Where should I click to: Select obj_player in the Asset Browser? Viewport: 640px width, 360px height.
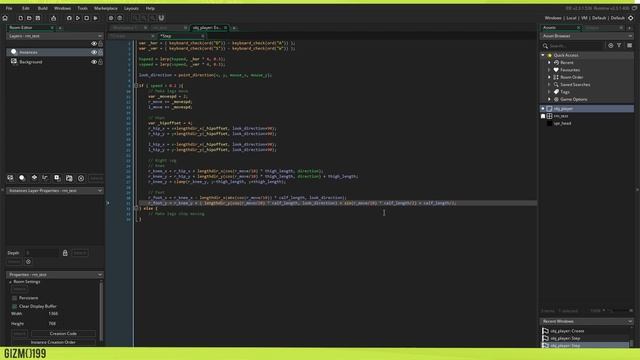pyautogui.click(x=587, y=109)
